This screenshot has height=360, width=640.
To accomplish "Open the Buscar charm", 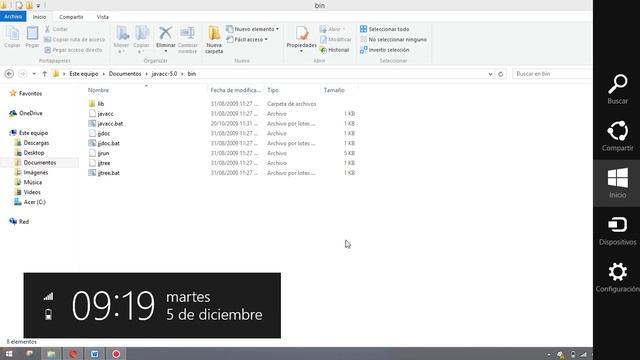I will (617, 89).
